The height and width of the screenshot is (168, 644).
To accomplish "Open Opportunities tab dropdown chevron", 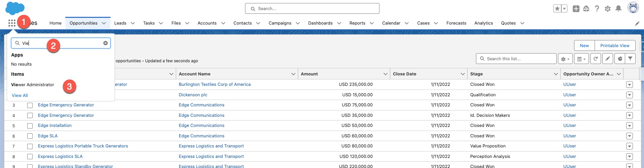I will (x=104, y=23).
